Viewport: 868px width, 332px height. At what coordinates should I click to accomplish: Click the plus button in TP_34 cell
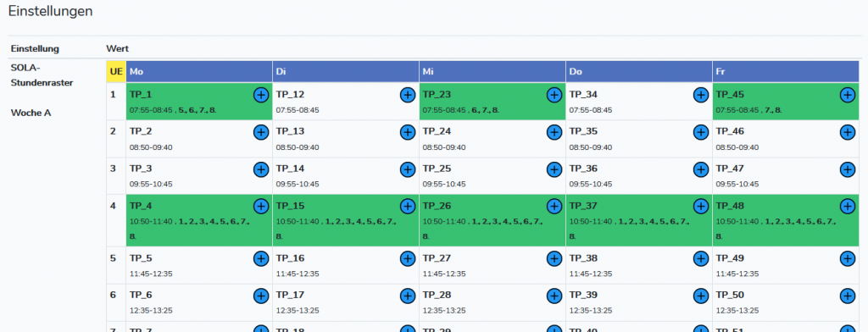pyautogui.click(x=701, y=95)
